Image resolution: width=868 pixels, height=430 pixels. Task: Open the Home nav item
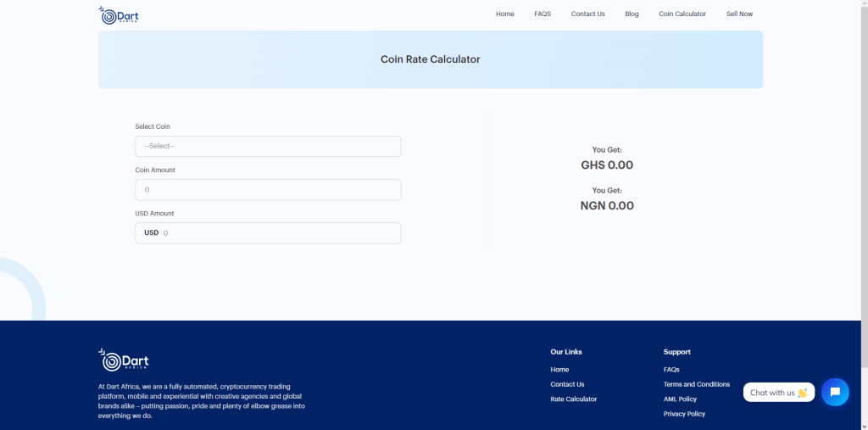pos(505,14)
